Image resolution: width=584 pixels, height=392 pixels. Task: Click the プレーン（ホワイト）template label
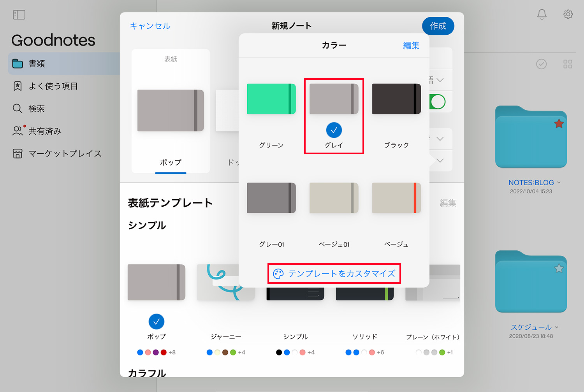point(433,337)
